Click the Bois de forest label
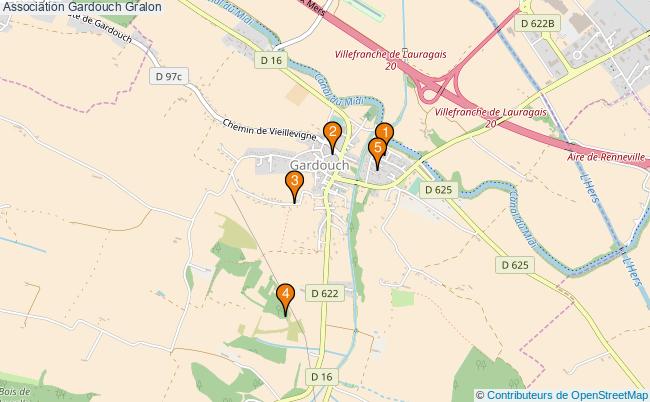650x402 pixels. point(16,392)
